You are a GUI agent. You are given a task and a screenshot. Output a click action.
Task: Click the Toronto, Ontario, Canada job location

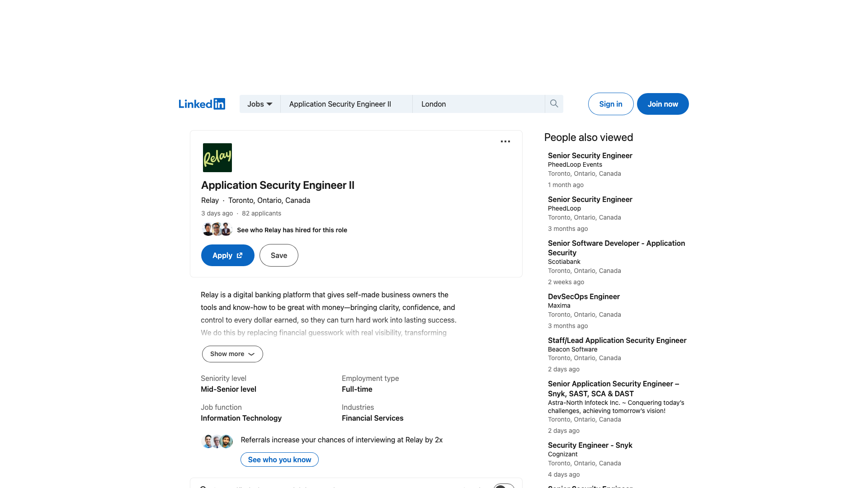[x=269, y=200]
